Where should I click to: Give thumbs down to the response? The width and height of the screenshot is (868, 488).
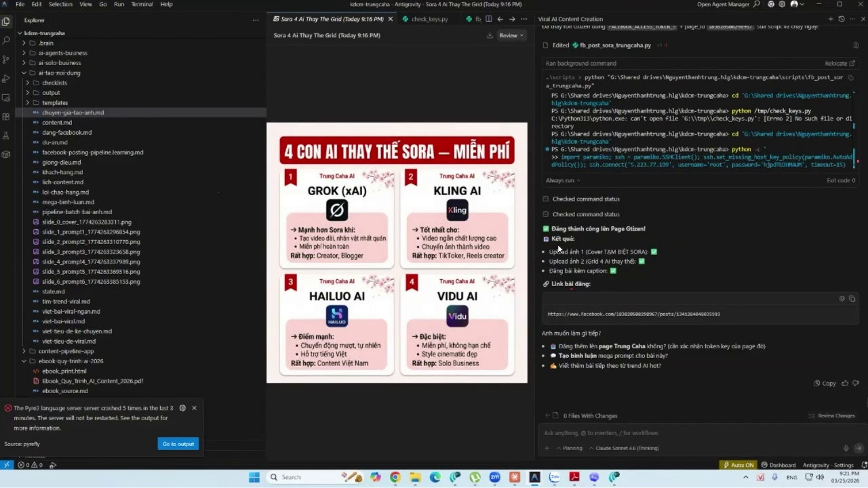click(856, 383)
